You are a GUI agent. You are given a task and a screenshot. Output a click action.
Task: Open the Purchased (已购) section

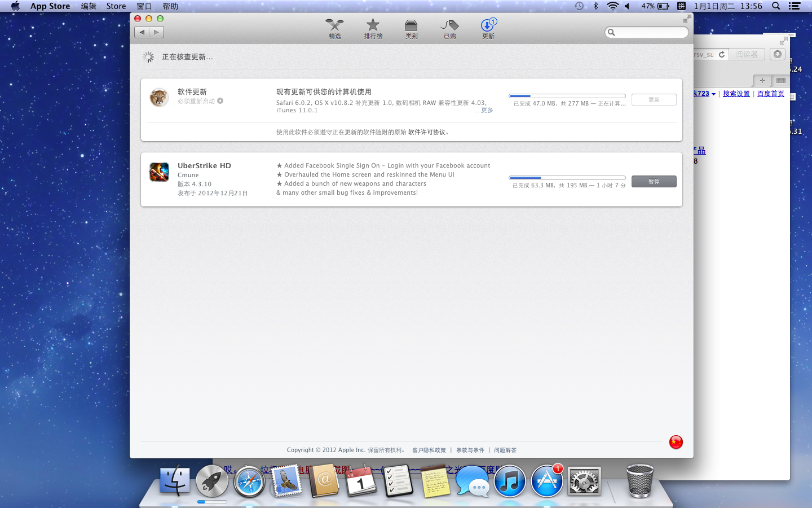coord(449,28)
